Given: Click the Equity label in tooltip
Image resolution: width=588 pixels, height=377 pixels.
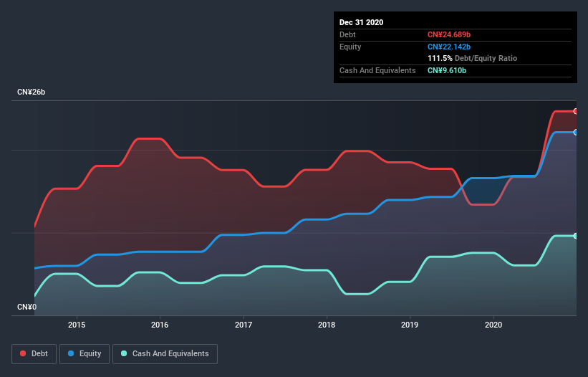Looking at the screenshot, I should point(350,47).
